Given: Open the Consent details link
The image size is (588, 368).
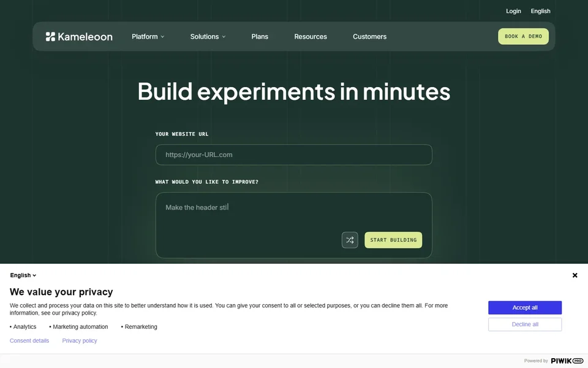Looking at the screenshot, I should [x=29, y=340].
